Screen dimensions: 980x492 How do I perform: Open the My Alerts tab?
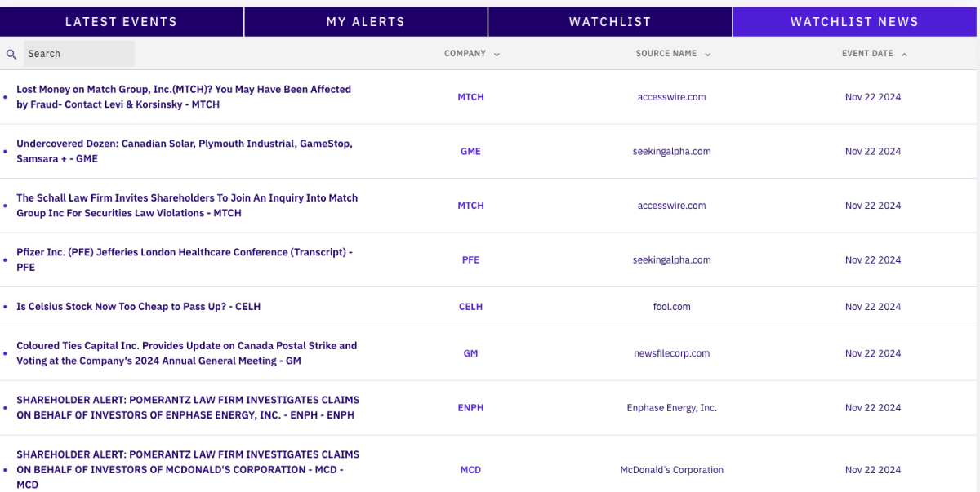[x=365, y=22]
